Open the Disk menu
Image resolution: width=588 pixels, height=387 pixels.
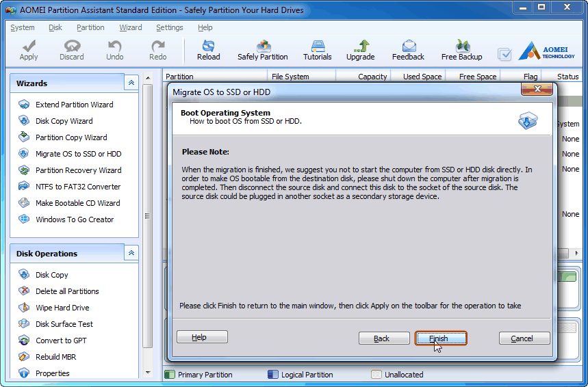tap(55, 27)
